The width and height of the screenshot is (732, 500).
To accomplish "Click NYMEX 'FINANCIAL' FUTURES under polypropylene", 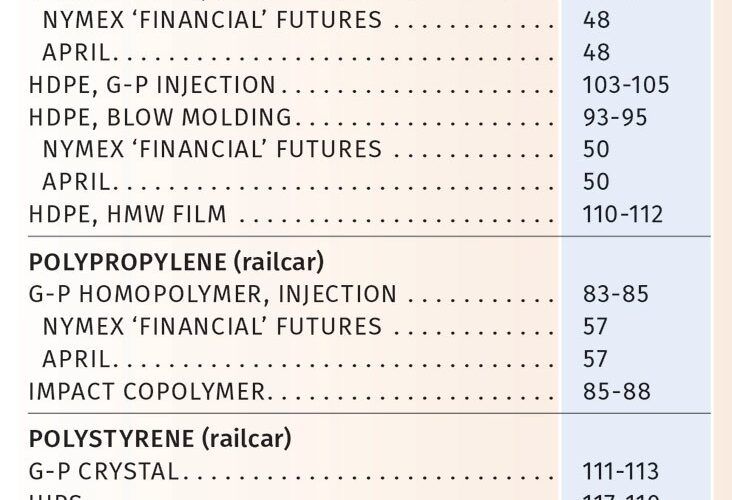I will [x=212, y=326].
